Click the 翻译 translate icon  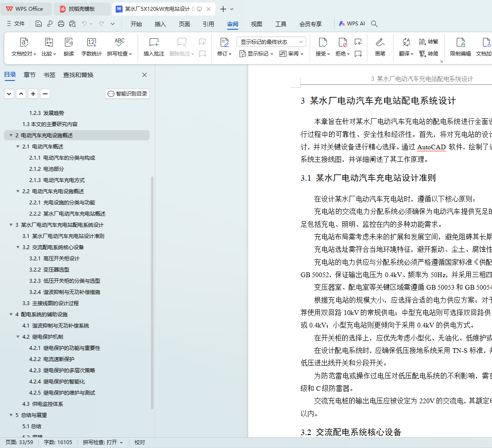tap(406, 42)
